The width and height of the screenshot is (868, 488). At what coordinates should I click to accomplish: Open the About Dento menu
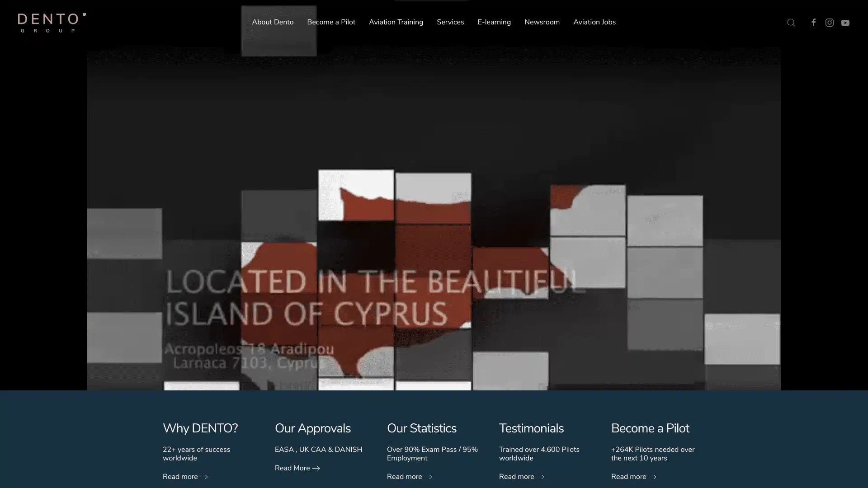(273, 22)
